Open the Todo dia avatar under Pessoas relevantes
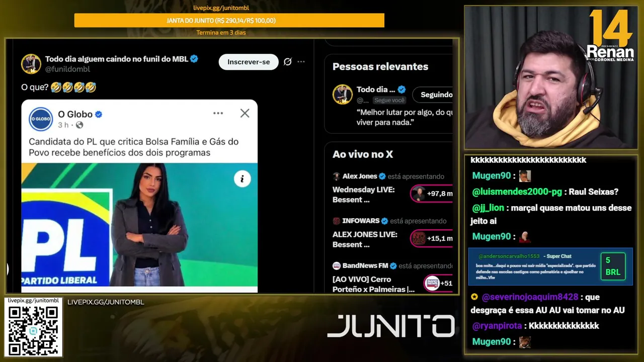Viewport: 644px width, 362px height. 343,95
